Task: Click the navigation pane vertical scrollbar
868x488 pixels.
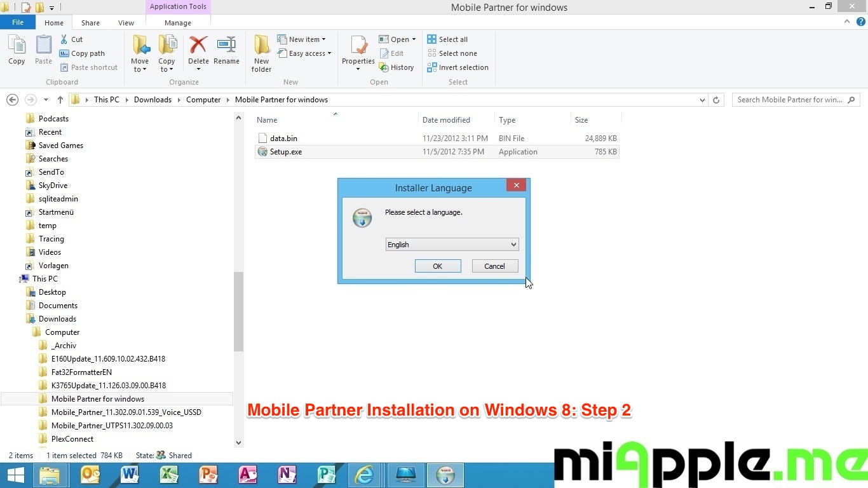Action: [238, 311]
